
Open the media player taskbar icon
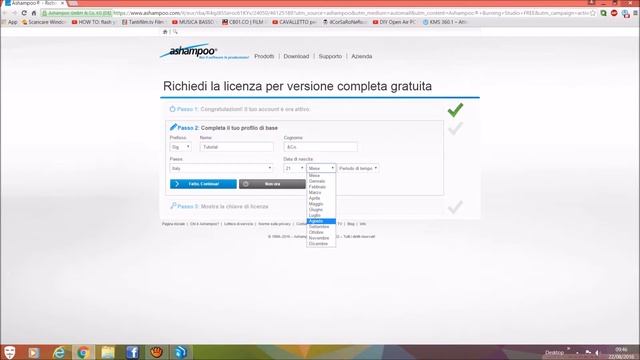click(34, 352)
